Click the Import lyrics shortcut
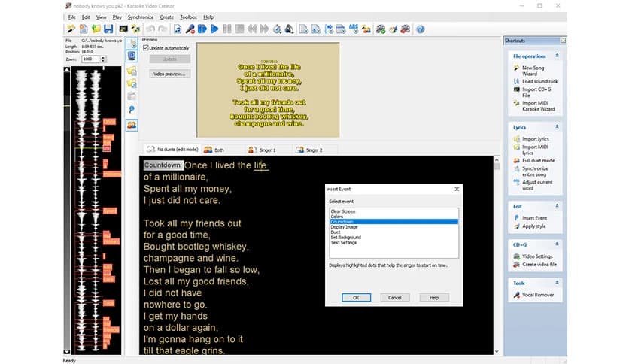 535,138
